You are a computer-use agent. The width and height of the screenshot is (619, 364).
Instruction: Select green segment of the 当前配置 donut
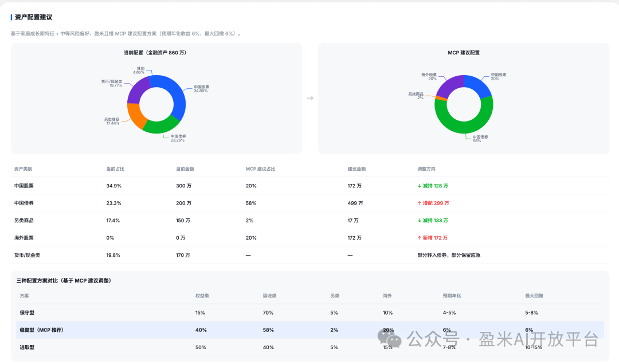click(161, 126)
